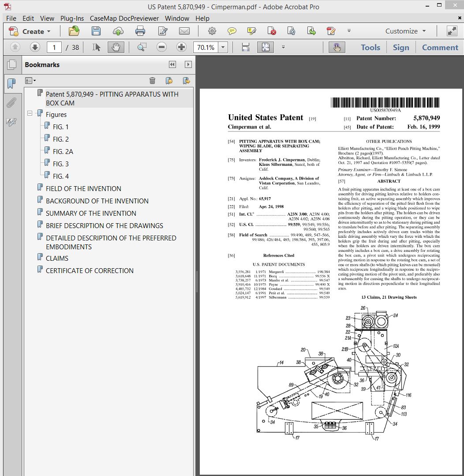Image resolution: width=464 pixels, height=476 pixels.
Task: Print the file with the printer icon
Action: (140, 31)
